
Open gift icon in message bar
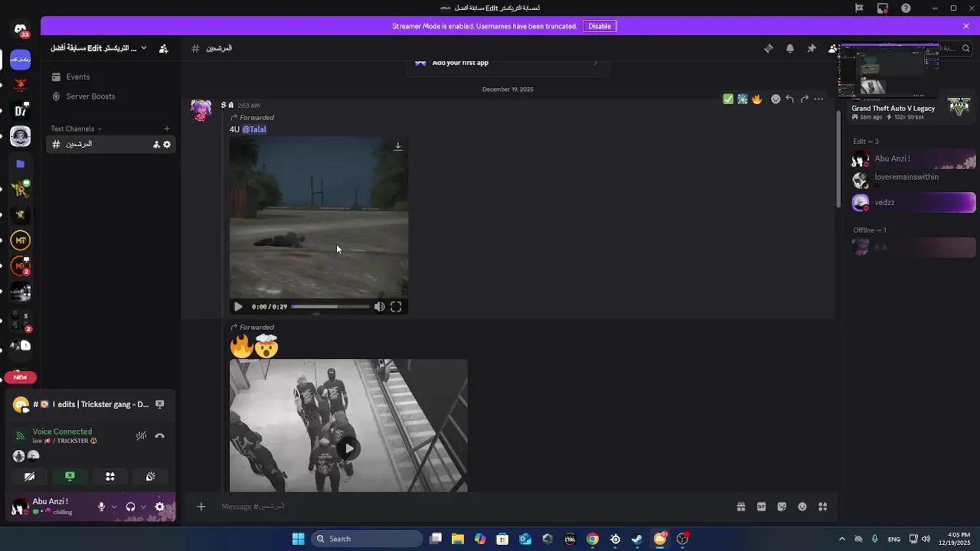click(741, 507)
